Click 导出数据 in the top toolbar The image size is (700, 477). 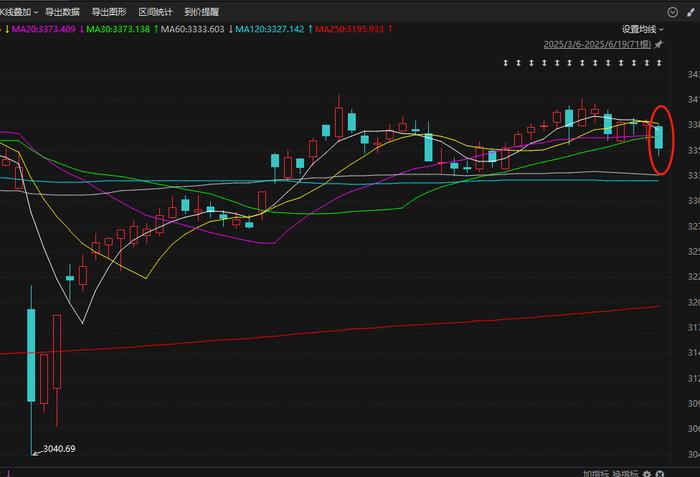point(62,12)
